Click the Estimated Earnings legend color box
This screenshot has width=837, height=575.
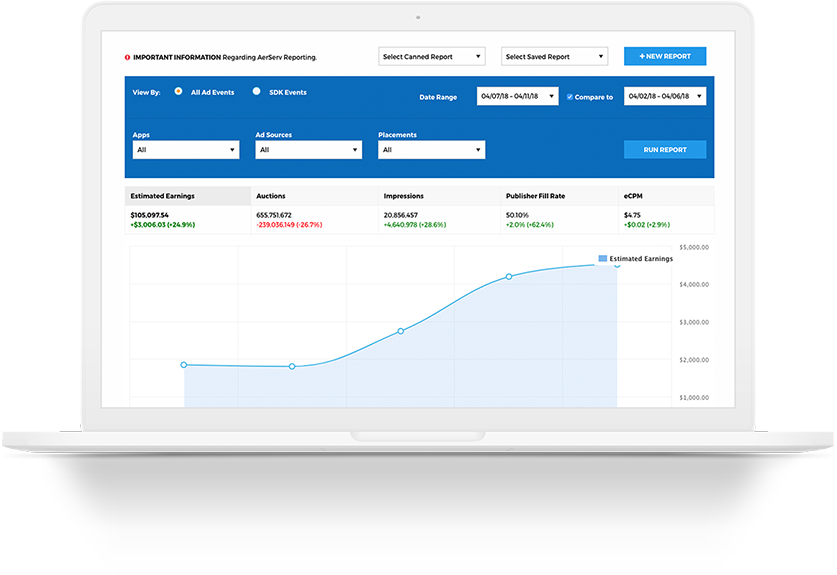pyautogui.click(x=603, y=259)
